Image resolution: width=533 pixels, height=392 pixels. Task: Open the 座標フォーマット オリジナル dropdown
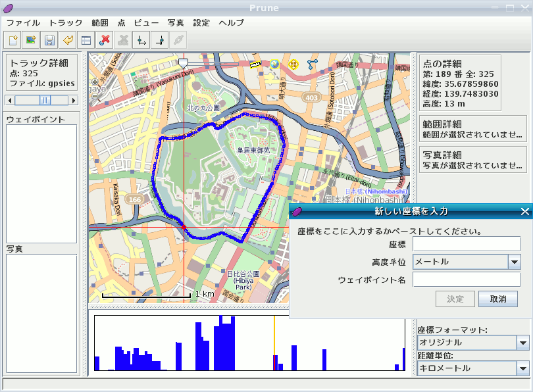(523, 343)
